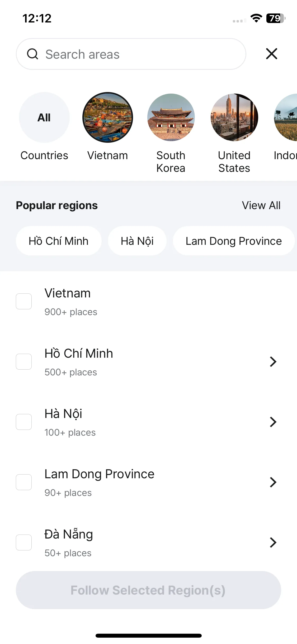Select the Lam Dong Province popular chip

click(x=234, y=241)
